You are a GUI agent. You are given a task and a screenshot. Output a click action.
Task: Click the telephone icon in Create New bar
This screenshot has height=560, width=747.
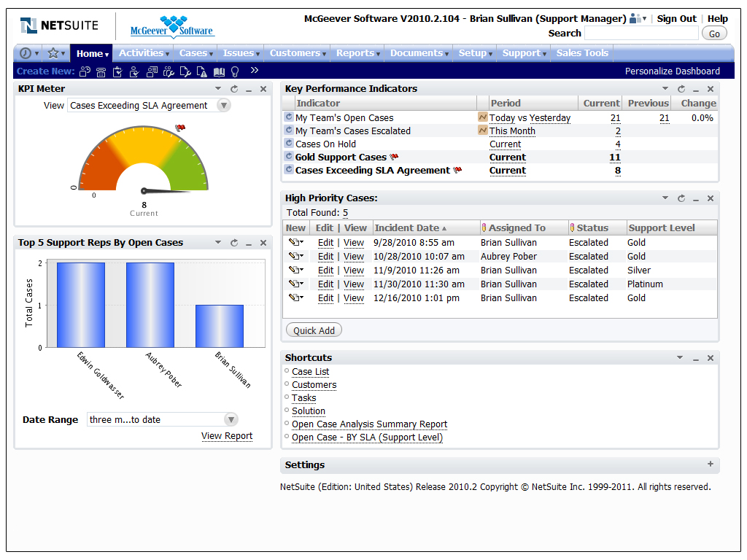(101, 71)
